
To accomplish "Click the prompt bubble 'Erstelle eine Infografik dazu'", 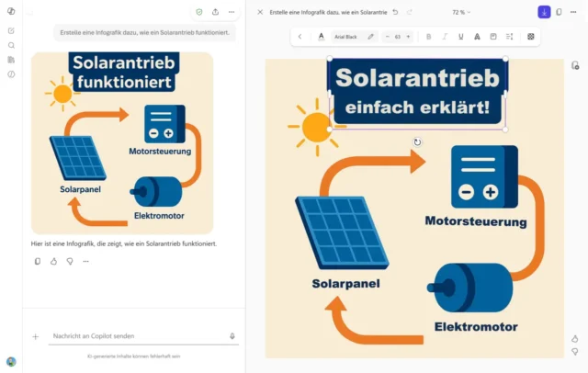I will 144,32.
